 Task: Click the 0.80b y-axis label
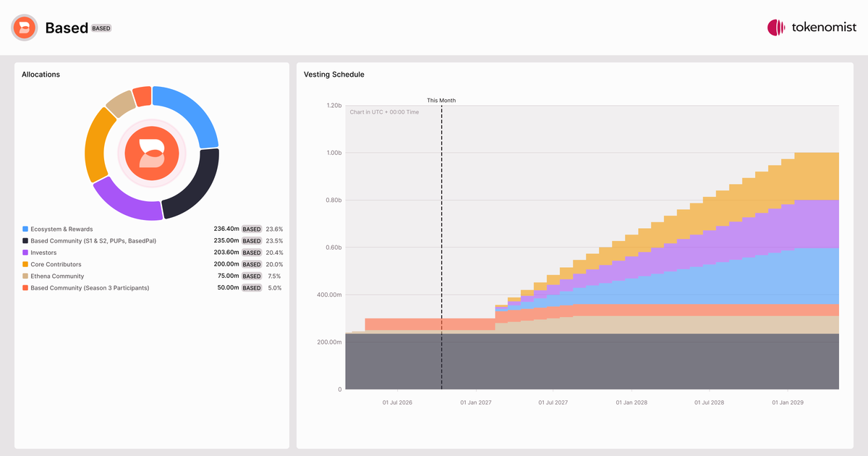(333, 200)
